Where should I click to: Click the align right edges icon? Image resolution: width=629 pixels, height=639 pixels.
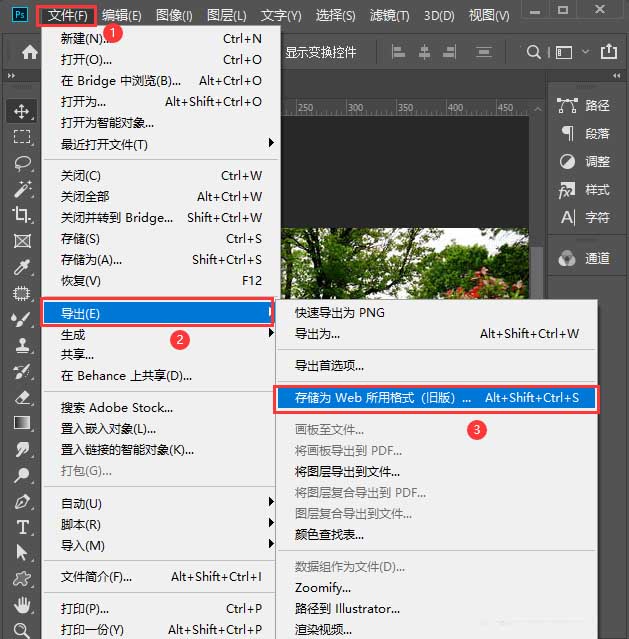click(449, 52)
